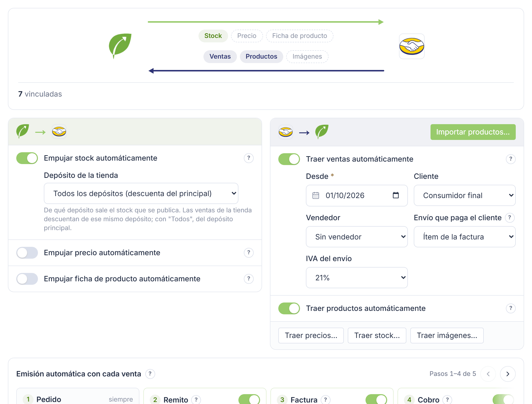Open the Envío que paga el cliente dropdown
The height and width of the screenshot is (404, 532).
click(465, 237)
